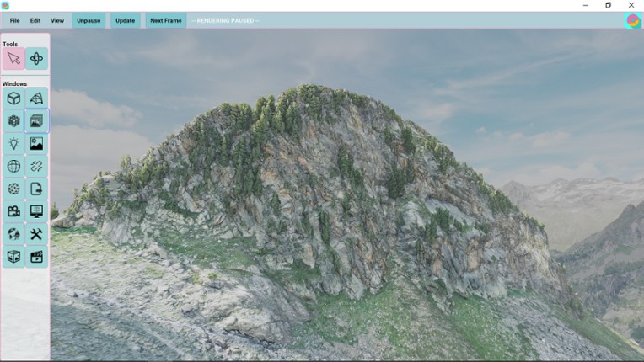644x362 pixels.
Task: Open the monitor display window icon
Action: 36,211
